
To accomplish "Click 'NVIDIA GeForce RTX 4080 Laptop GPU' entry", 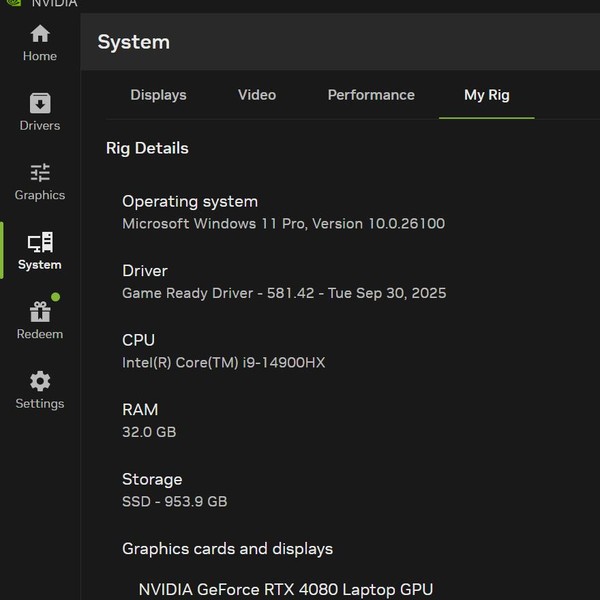I will click(x=285, y=589).
